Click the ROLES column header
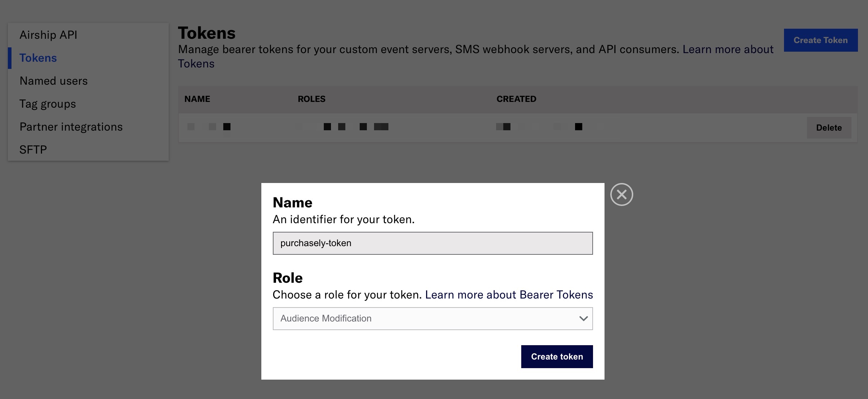The height and width of the screenshot is (399, 868). (312, 99)
